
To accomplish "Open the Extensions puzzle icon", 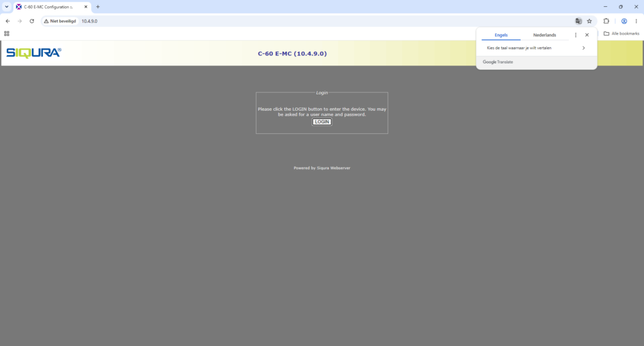I will click(606, 21).
